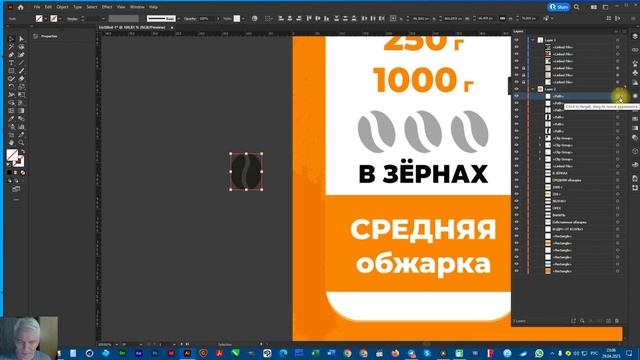Screen dimensions: 640x360
Task: Select the Pen tool
Action: tap(11, 55)
